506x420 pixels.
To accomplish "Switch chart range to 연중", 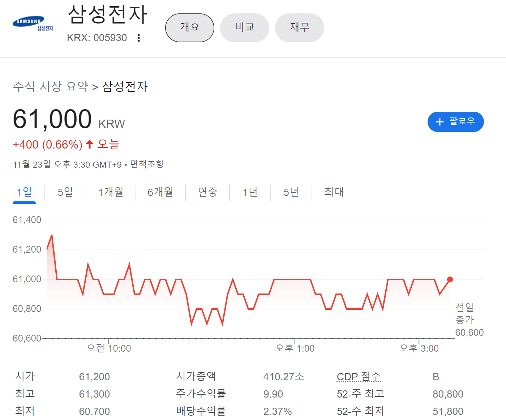I will click(207, 192).
